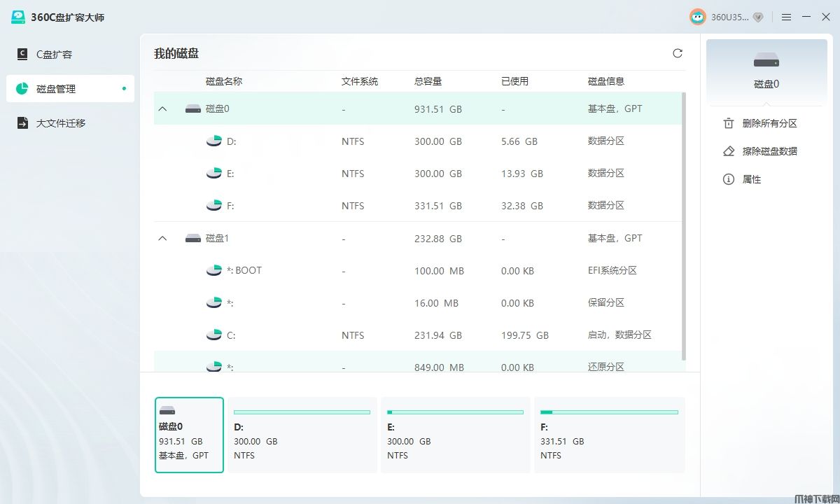Click the VIP heart badge icon
The height and width of the screenshot is (504, 840).
[x=757, y=17]
